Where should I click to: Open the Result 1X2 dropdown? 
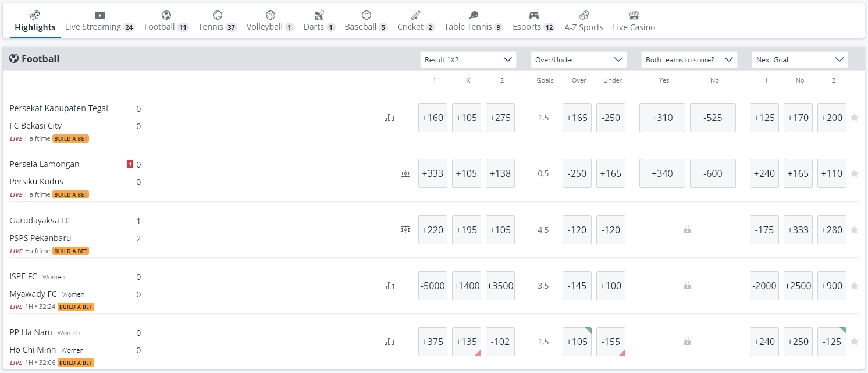coord(468,59)
